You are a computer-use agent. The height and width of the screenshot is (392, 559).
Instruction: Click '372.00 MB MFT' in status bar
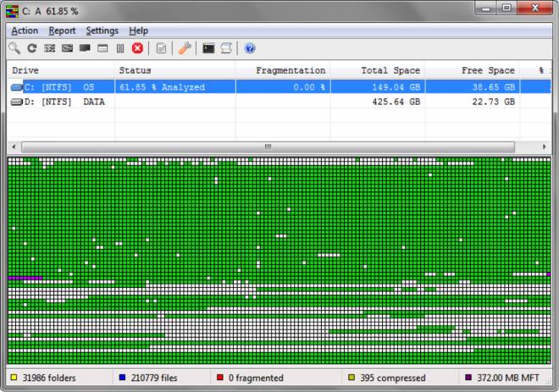click(508, 378)
